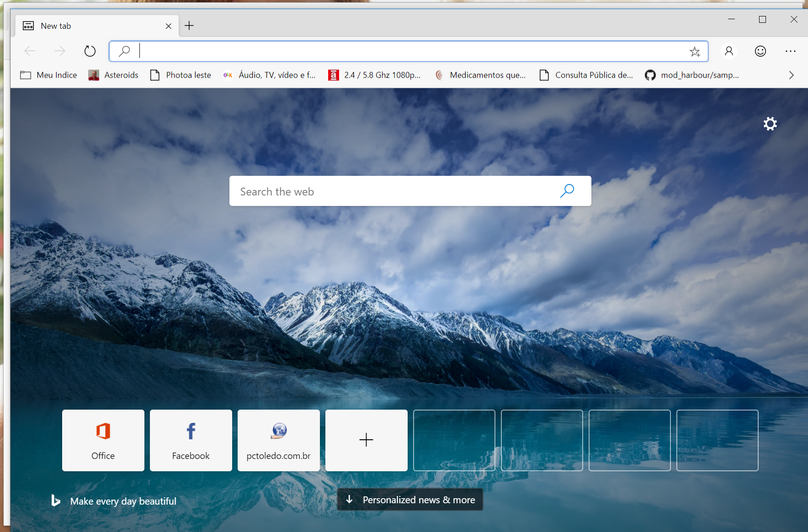Open the 2.4 / 5.8 Ghz 1080p bookmark
808x532 pixels.
(x=375, y=75)
